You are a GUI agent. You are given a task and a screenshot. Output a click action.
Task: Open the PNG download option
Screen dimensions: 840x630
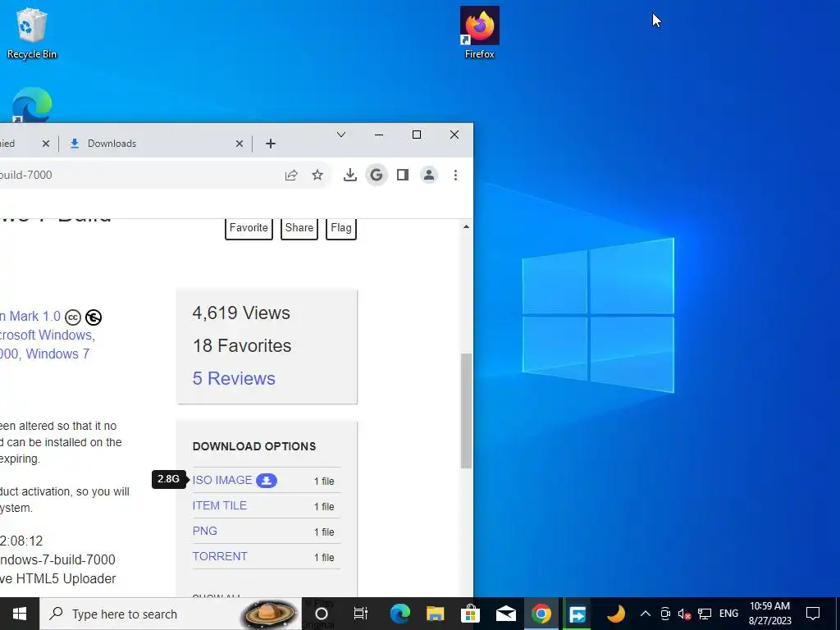[x=204, y=531]
